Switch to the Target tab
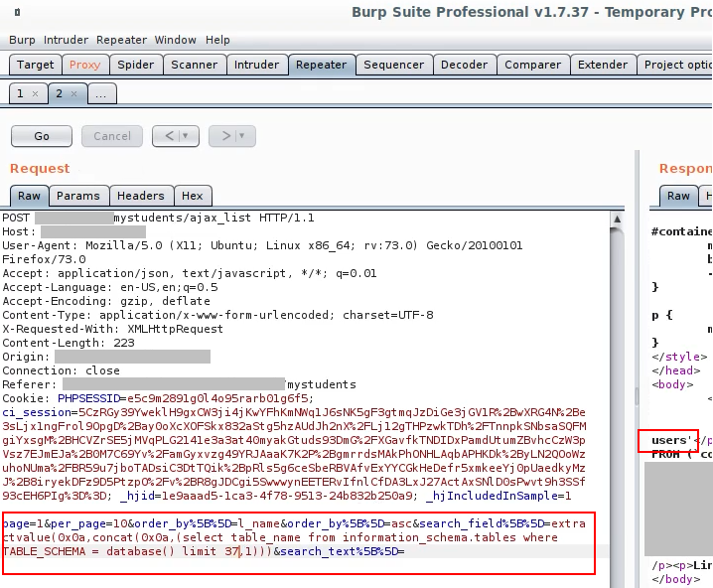Image resolution: width=713 pixels, height=588 pixels. point(36,65)
